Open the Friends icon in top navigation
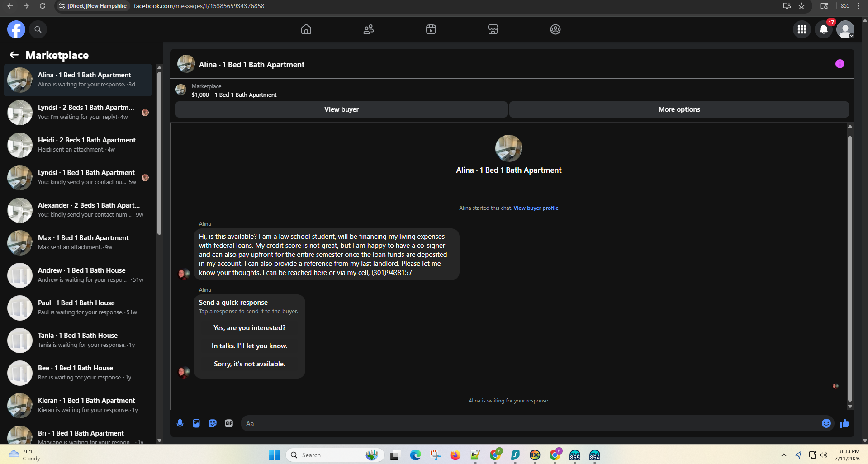Image resolution: width=868 pixels, height=464 pixels. (369, 29)
